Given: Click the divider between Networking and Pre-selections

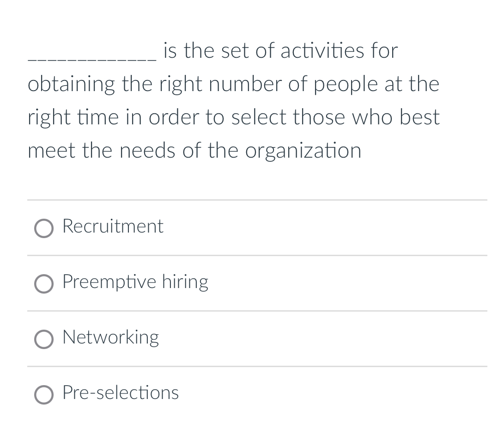Looking at the screenshot, I should (257, 366).
